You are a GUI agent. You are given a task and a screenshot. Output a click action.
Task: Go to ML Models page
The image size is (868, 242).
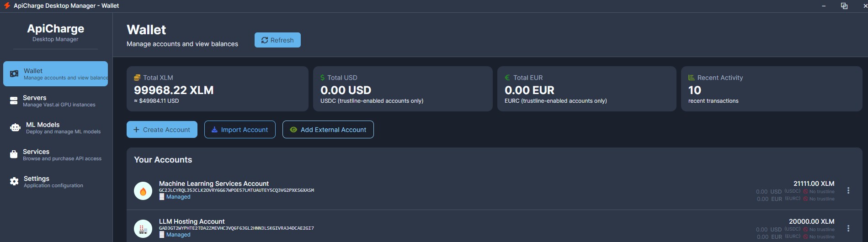click(63, 128)
